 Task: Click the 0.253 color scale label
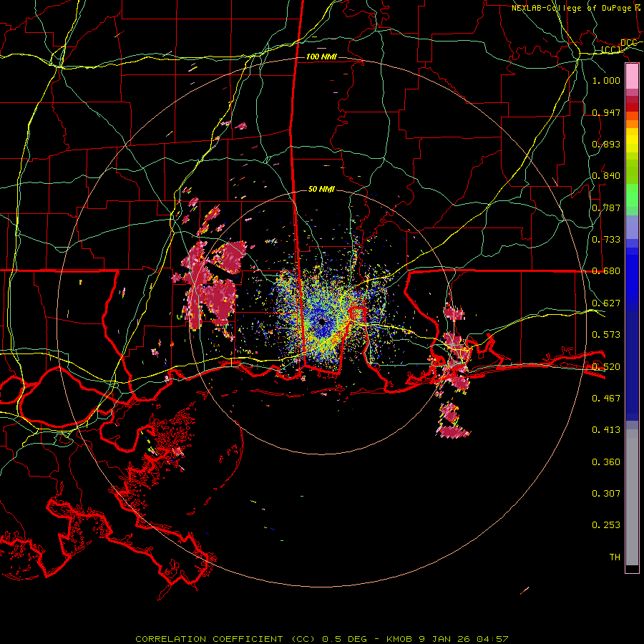click(606, 525)
